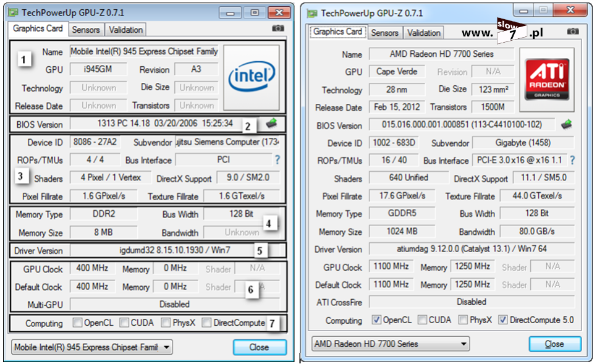Select the Bandwidth value 80.0 GB/s
Screen dimensions: 597x364
pyautogui.click(x=537, y=232)
